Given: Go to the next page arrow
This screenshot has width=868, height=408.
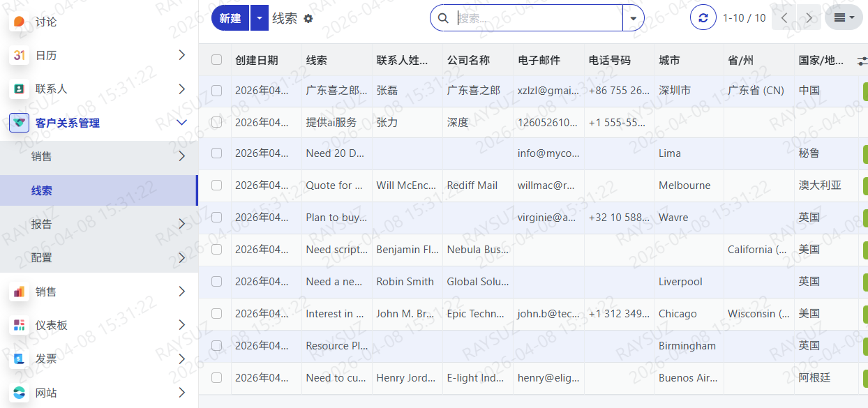Looking at the screenshot, I should pos(809,17).
